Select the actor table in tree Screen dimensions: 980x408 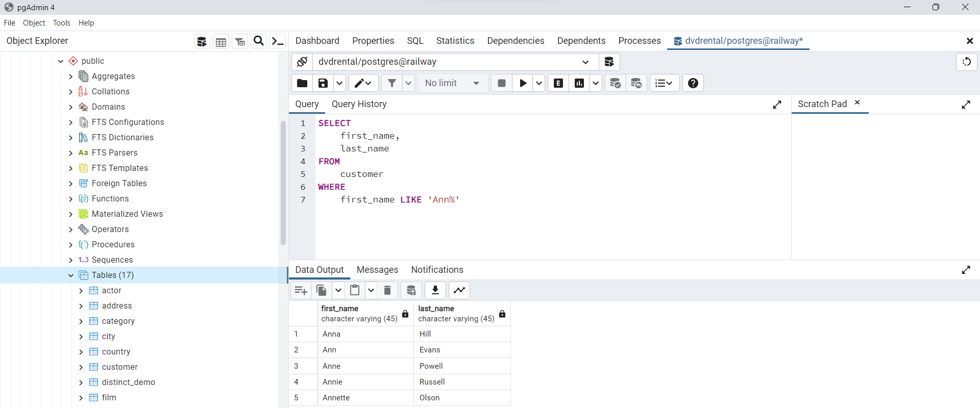tap(112, 291)
